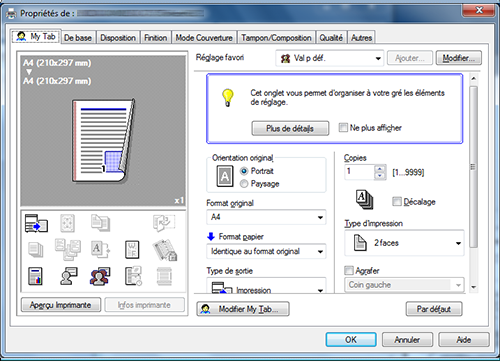Open the Type d'impression 2 faces dropdown
500x362 pixels.
coord(404,243)
